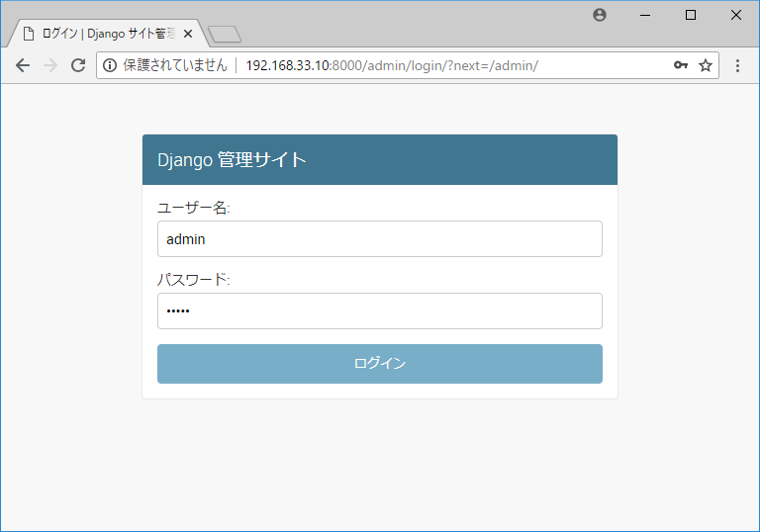
Task: Click the Django 管理サイト header title
Action: (x=232, y=160)
